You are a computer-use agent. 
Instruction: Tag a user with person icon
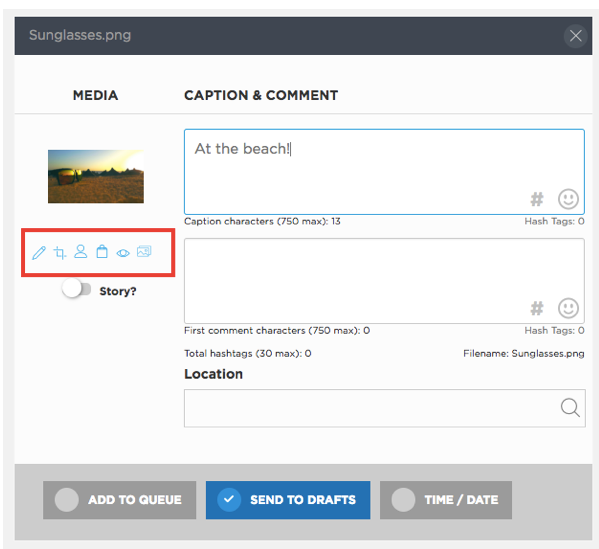[81, 251]
